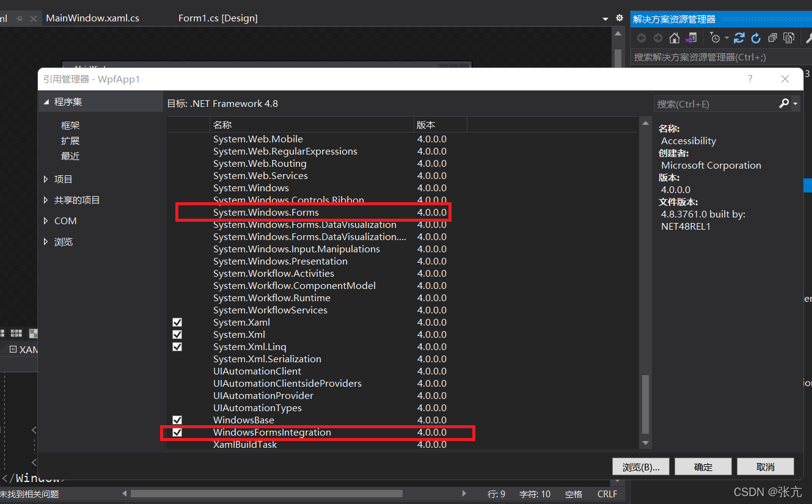Switch views using the Visual Studio icon
This screenshot has width=812, height=504.
tap(691, 38)
